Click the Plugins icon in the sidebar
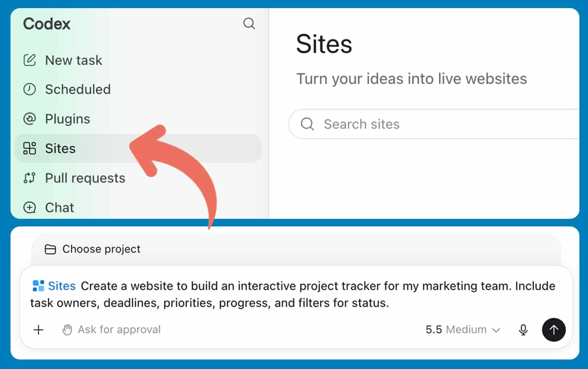 pos(30,119)
